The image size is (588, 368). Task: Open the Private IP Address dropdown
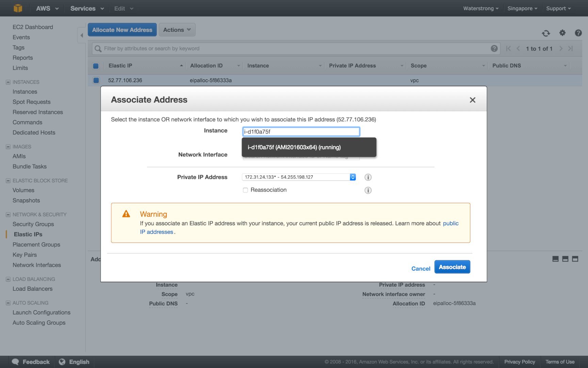click(x=299, y=177)
